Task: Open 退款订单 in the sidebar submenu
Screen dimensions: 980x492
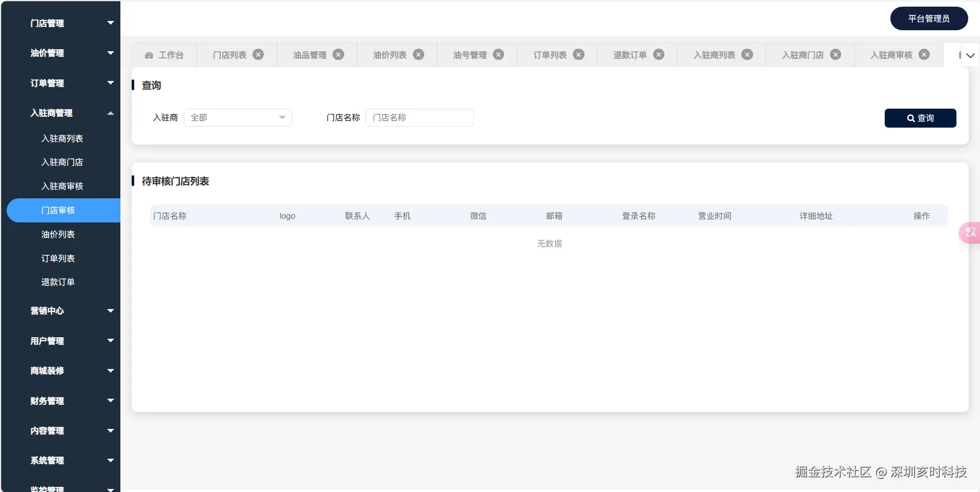Action: 58,282
